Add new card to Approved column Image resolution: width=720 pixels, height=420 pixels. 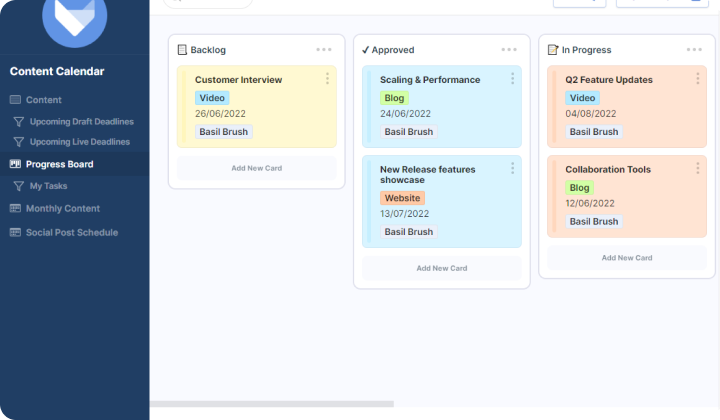point(442,268)
